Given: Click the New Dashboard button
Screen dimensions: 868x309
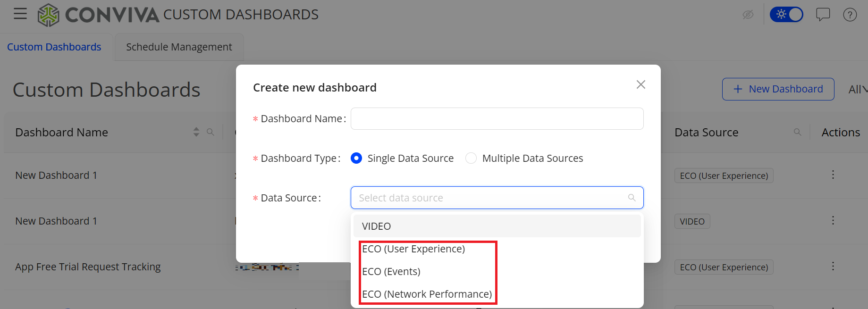Looking at the screenshot, I should (x=777, y=89).
